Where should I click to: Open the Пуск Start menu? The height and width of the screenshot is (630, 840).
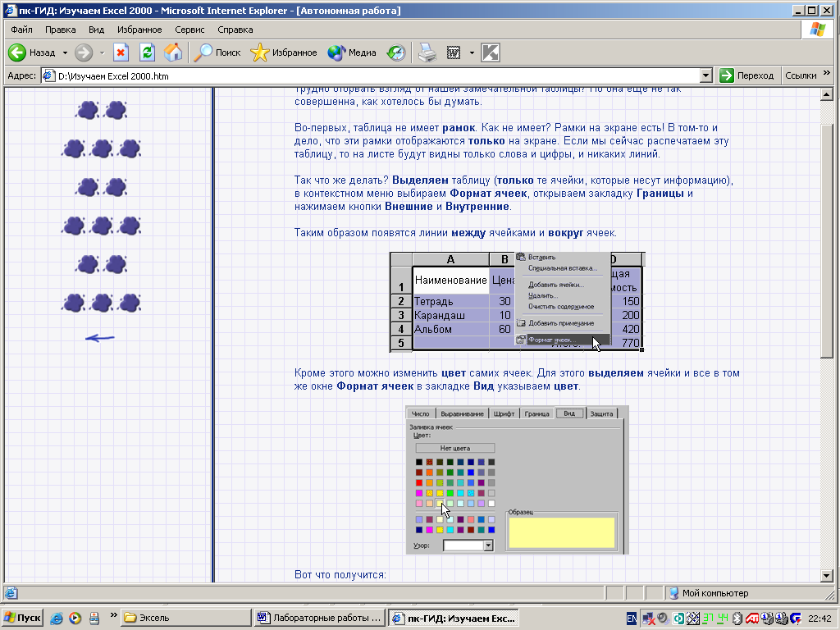22,618
